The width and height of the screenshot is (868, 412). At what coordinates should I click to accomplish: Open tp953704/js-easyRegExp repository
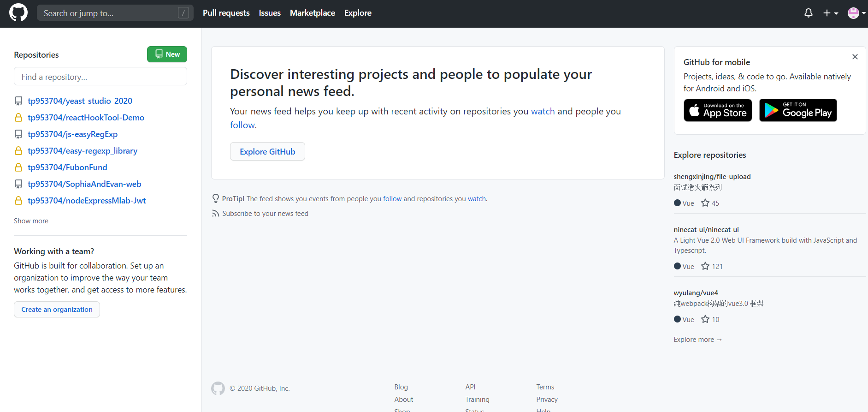(x=72, y=134)
